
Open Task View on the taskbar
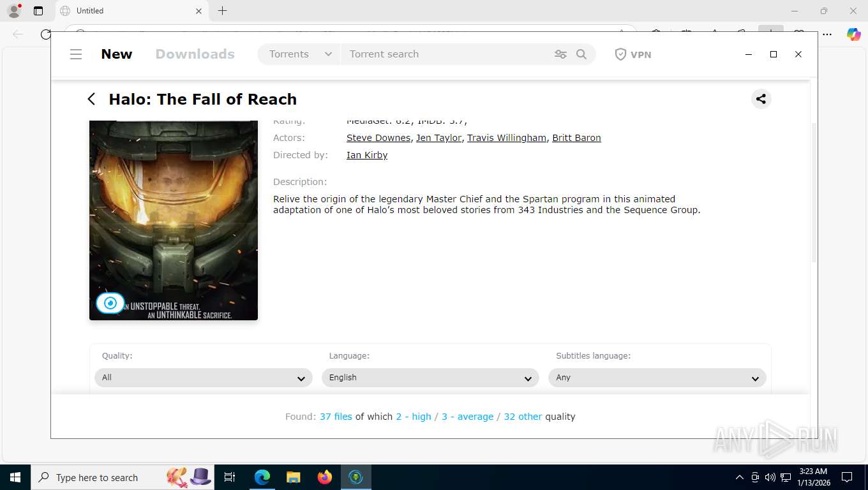(x=230, y=477)
